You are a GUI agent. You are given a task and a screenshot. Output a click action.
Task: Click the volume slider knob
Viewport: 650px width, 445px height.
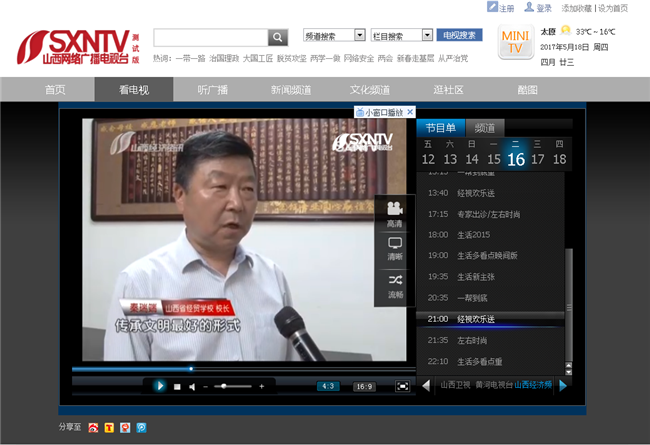pyautogui.click(x=223, y=386)
